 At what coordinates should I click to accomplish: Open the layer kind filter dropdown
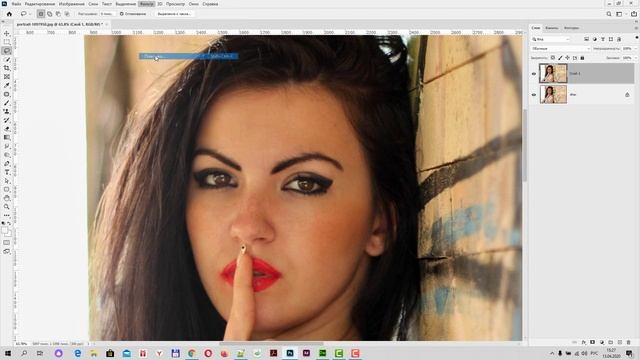pyautogui.click(x=551, y=39)
